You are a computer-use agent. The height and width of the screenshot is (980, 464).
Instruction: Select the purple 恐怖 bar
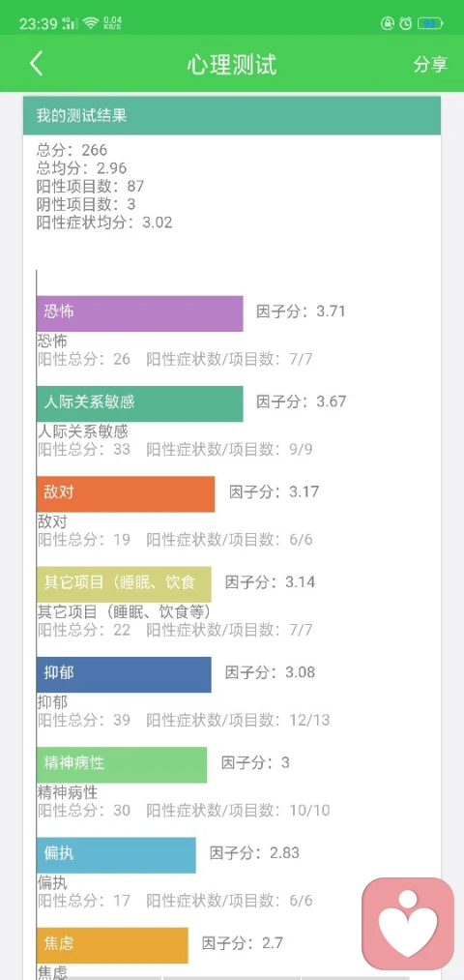[140, 313]
